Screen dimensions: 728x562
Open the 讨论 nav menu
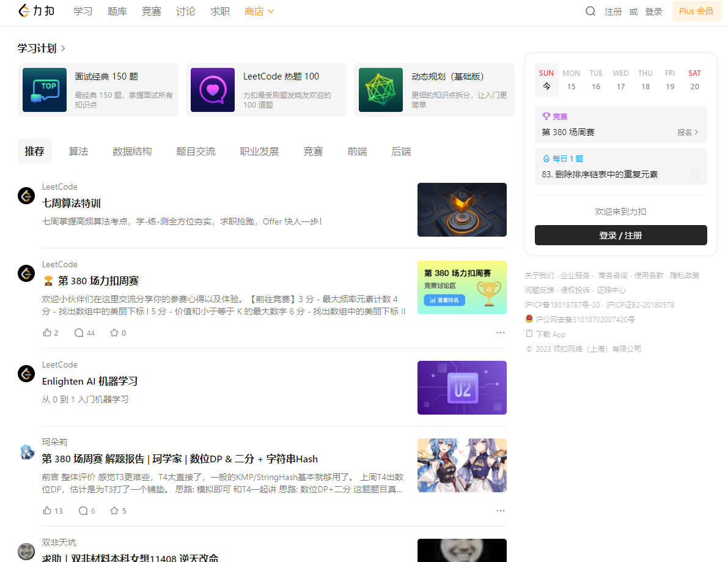pyautogui.click(x=186, y=11)
